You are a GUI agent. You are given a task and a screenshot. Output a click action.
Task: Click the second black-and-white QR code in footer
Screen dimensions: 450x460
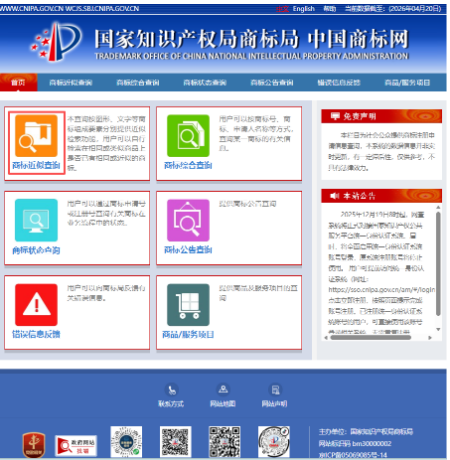coord(175,442)
